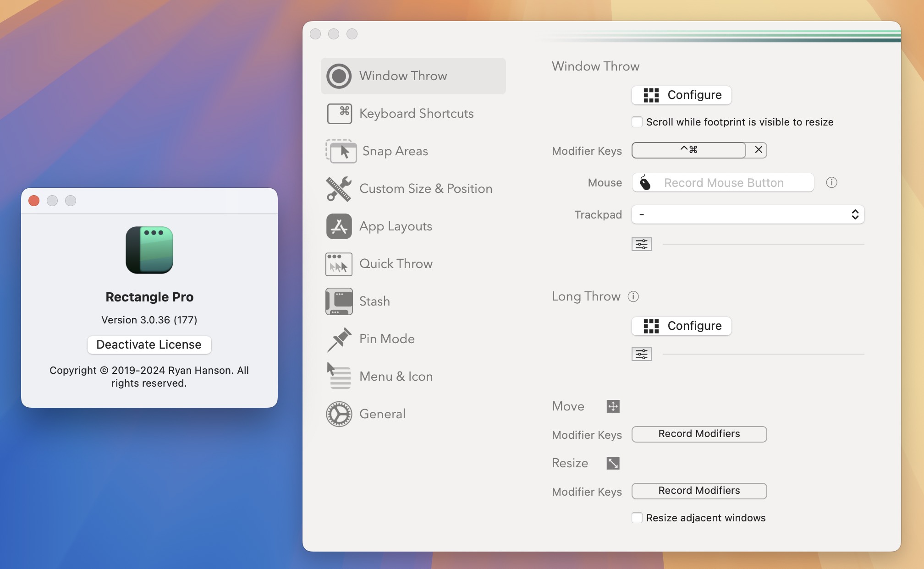Enable Resize adjacent windows checkbox
The image size is (924, 569).
pos(637,518)
